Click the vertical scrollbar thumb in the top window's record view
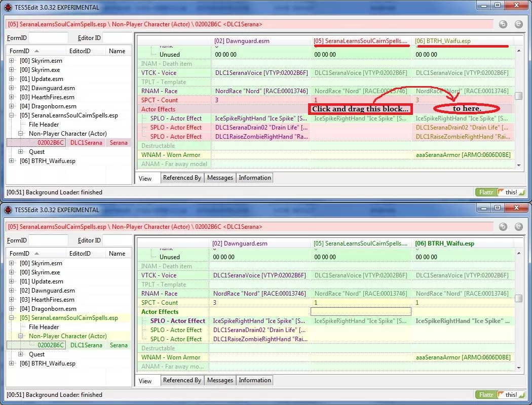Screen dimensions: 532x405 (x=519, y=96)
